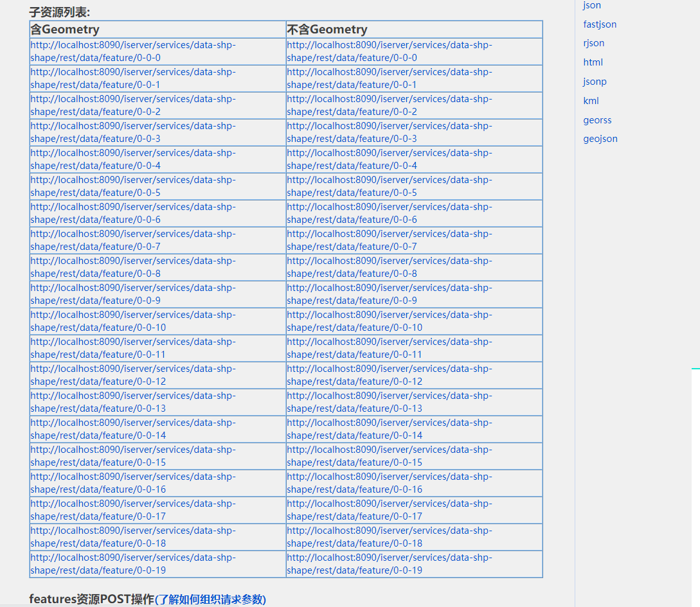Screen dimensions: 700x607
Task: Follow feature/0-0-13 link in 含Geometry column
Action: point(133,402)
